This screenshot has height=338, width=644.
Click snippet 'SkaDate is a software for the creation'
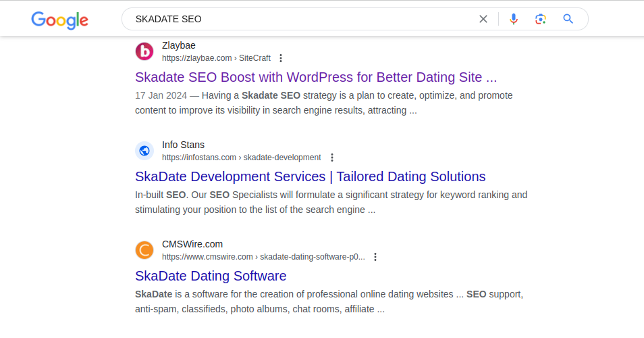(x=329, y=301)
